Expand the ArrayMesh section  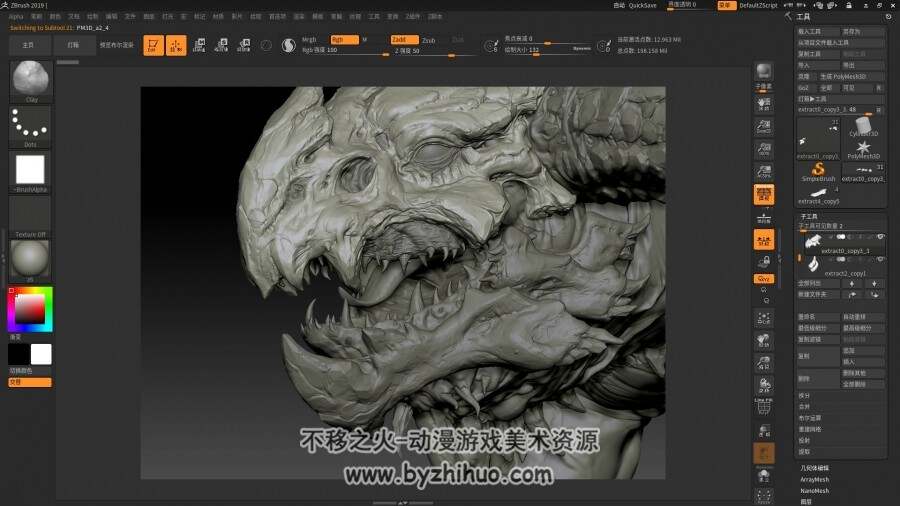click(x=814, y=480)
